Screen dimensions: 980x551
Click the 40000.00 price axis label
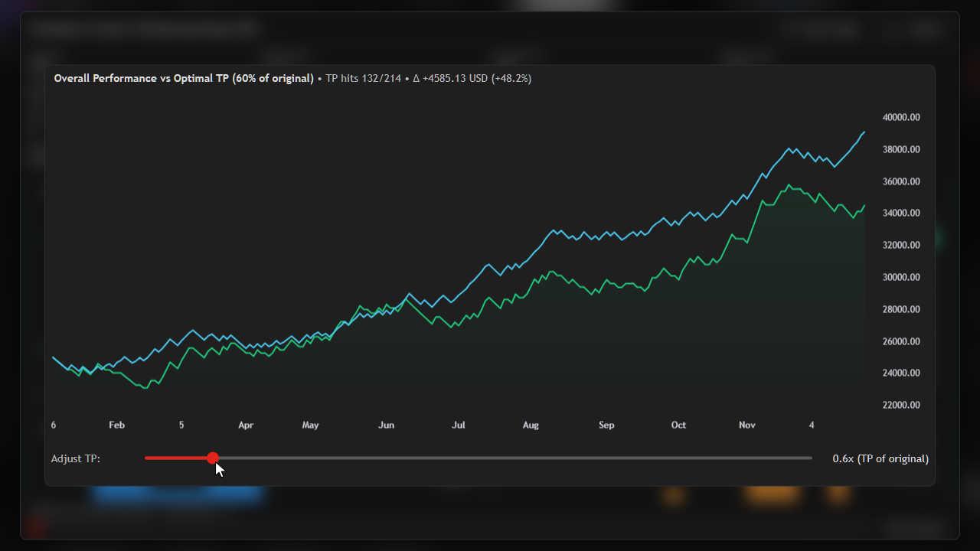click(x=901, y=117)
